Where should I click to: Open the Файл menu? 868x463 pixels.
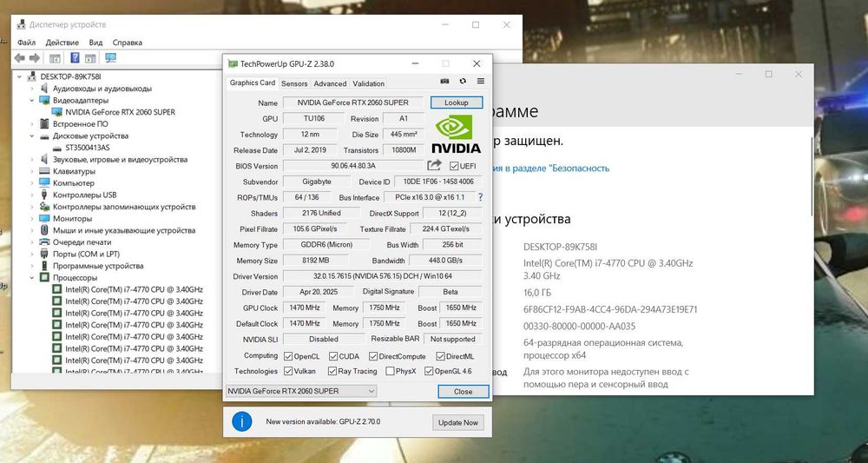26,43
